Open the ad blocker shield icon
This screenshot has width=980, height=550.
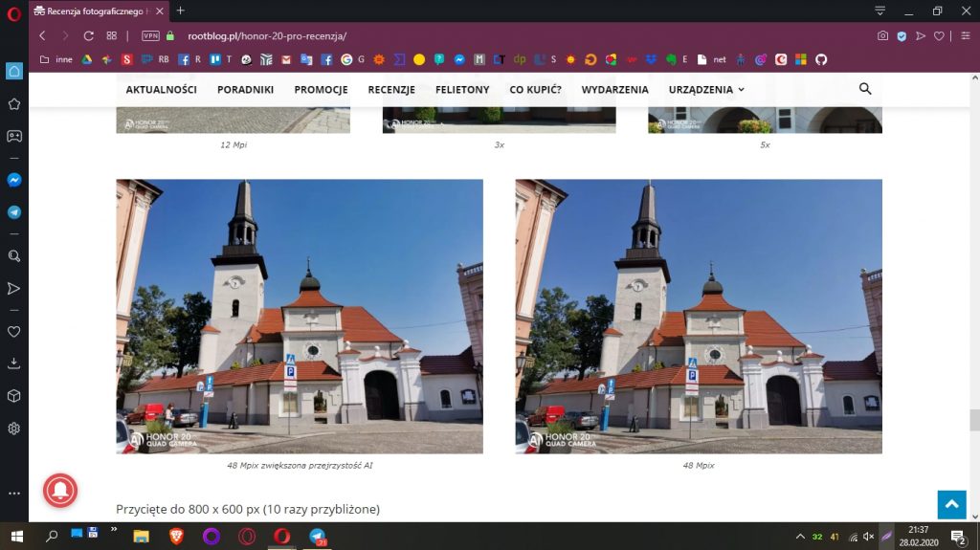point(902,36)
